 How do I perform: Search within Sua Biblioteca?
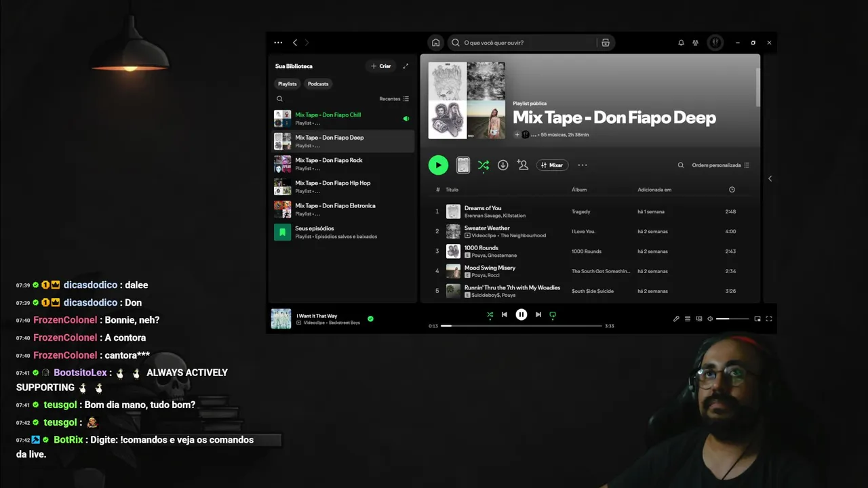point(279,99)
